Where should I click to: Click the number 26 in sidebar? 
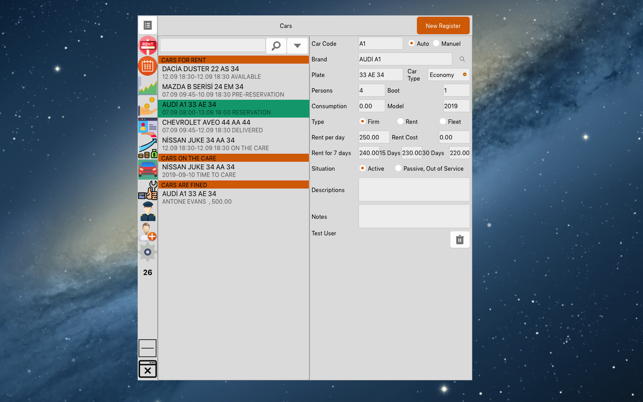pos(148,272)
